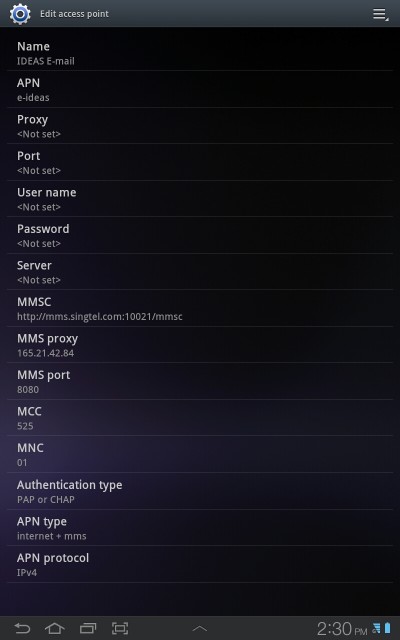Screen dimensions: 400x640
Task: Open the overflow menu icon at top right
Action: 380,14
